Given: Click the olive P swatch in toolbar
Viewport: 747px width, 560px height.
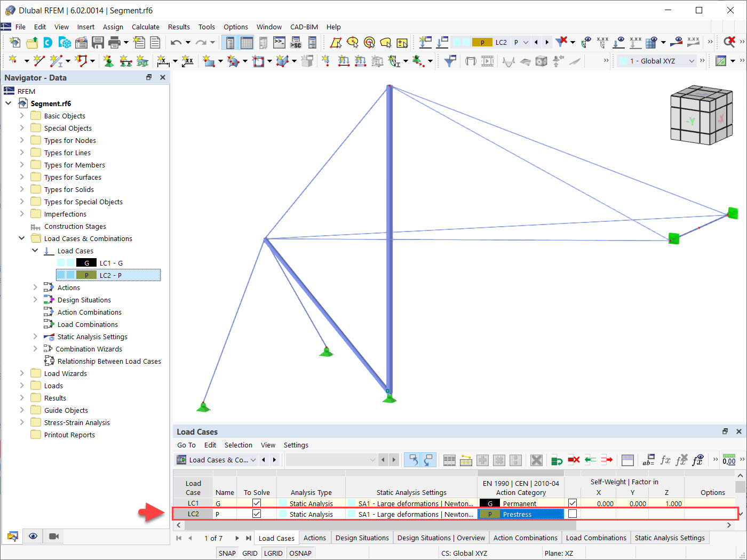Looking at the screenshot, I should (x=482, y=42).
